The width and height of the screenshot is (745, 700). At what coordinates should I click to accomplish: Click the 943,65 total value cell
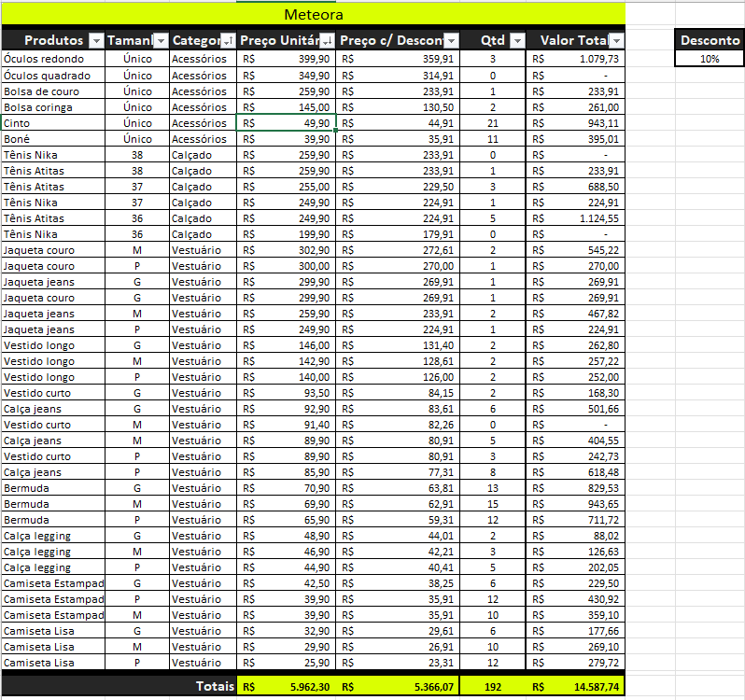click(x=575, y=504)
